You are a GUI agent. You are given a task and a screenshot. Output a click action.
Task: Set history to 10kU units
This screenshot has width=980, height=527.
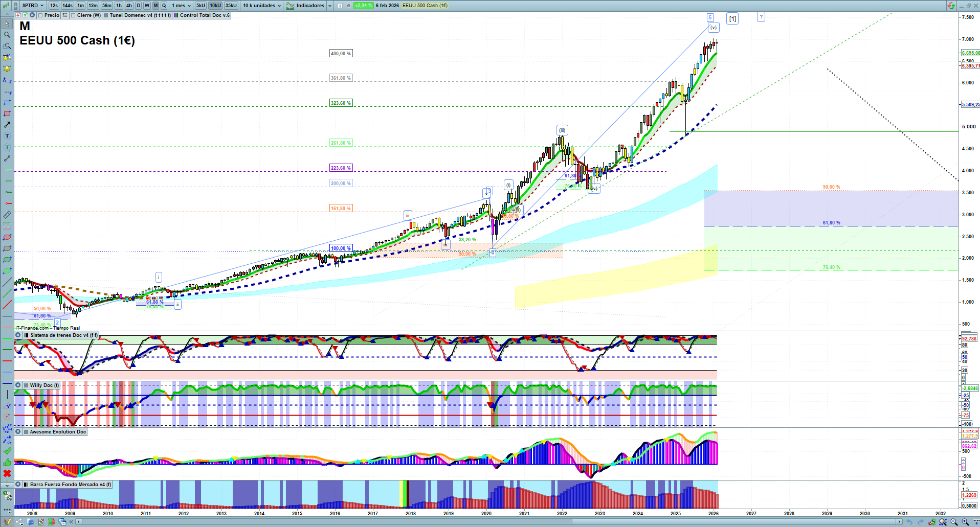[x=215, y=6]
